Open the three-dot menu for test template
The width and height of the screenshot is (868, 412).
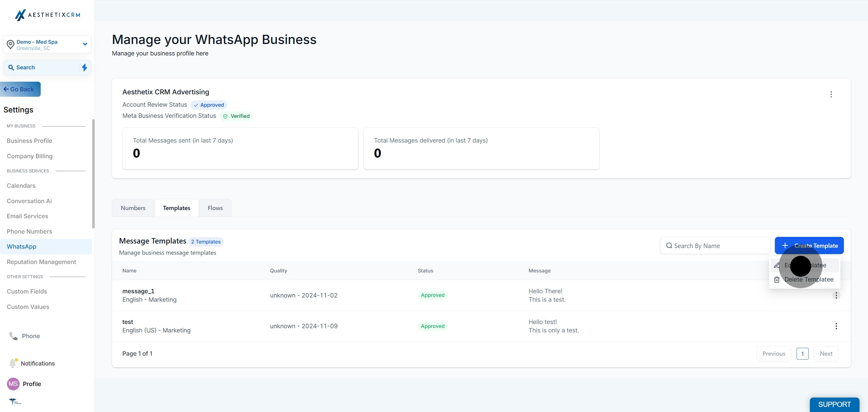click(836, 326)
